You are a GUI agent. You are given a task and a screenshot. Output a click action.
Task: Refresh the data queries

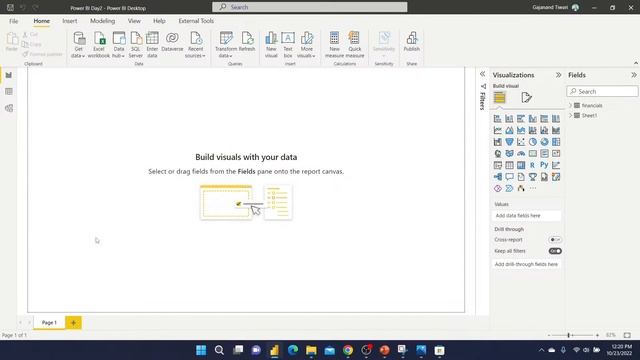[x=247, y=42]
